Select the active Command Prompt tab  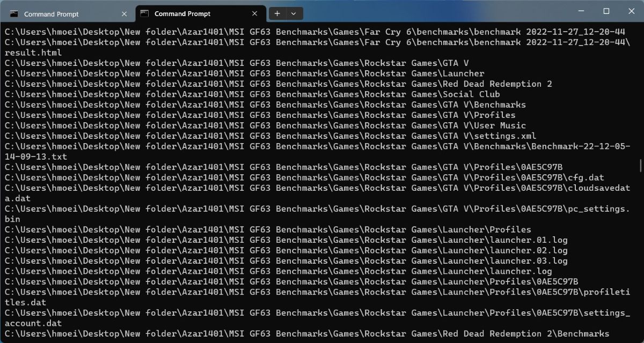[x=200, y=14]
